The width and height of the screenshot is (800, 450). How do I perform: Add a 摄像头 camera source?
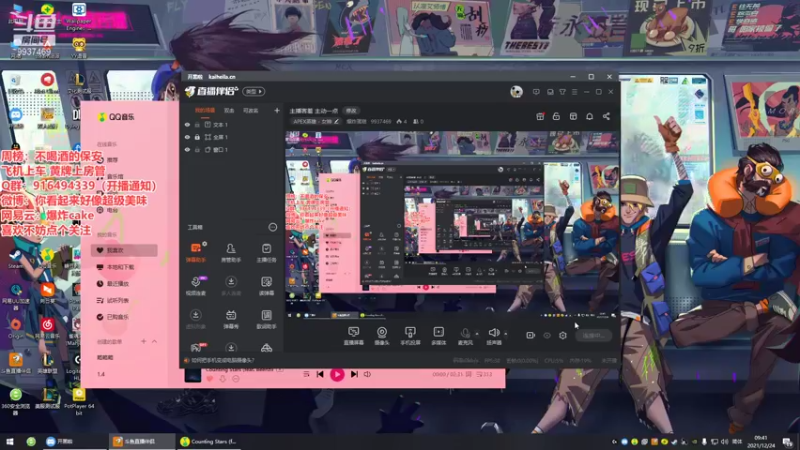(x=382, y=336)
